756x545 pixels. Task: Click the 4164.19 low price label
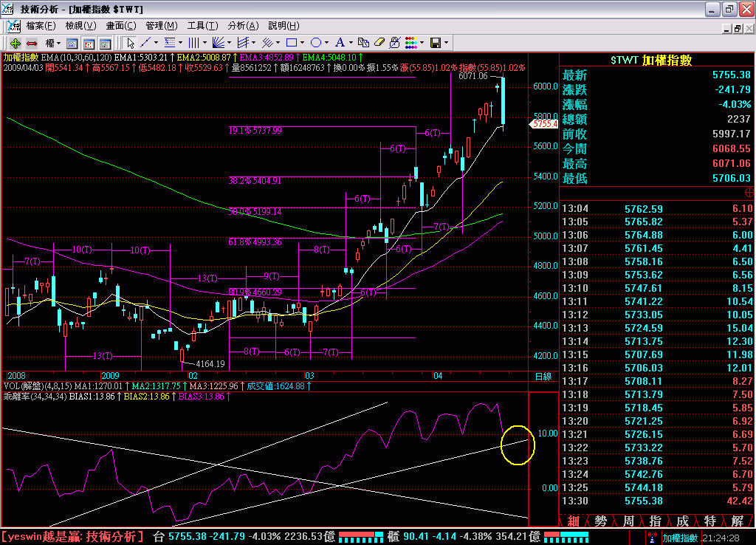click(210, 364)
